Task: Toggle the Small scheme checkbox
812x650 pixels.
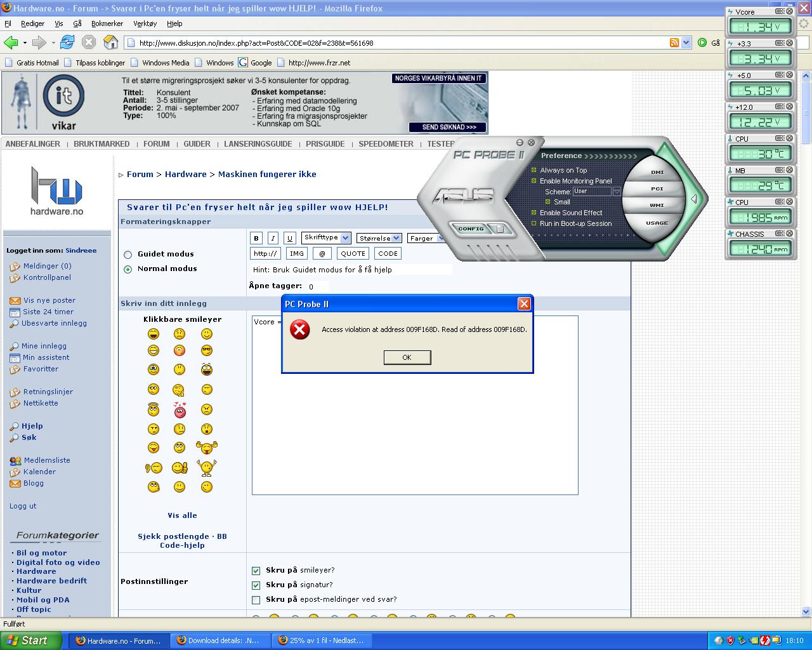Action: 548,202
